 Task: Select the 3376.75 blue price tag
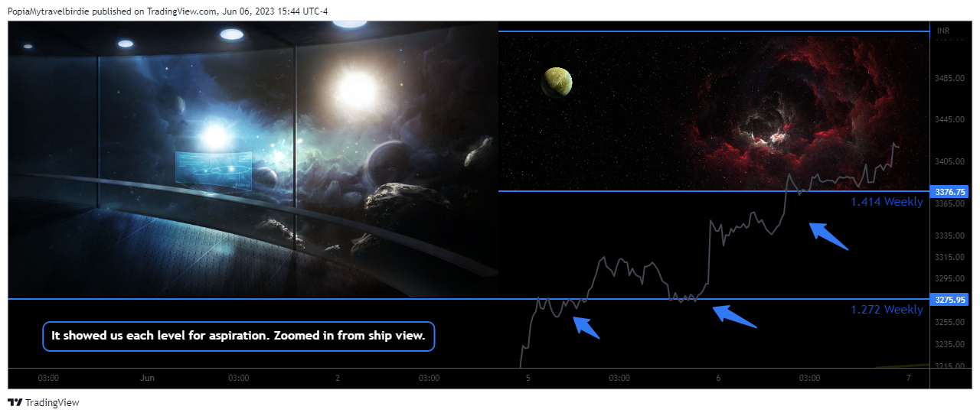[949, 192]
